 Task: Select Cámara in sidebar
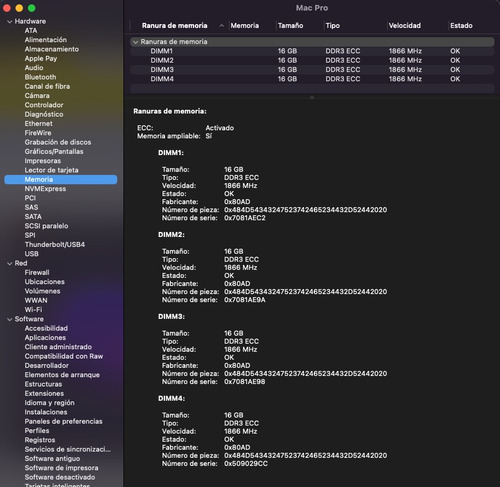pos(37,96)
